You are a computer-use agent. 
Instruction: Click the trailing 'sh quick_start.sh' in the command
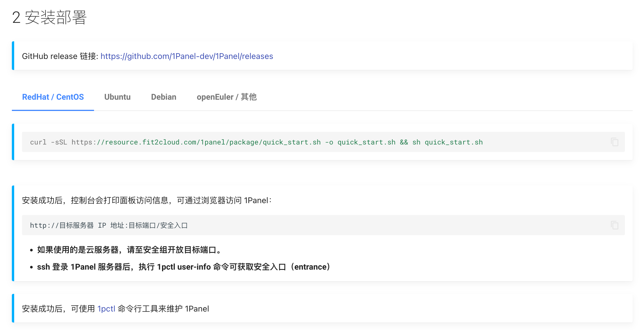(x=447, y=142)
